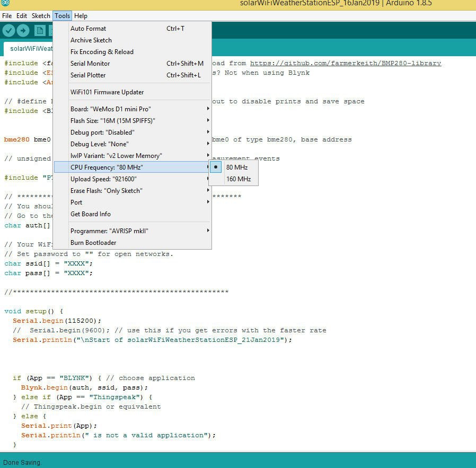Click the "Done Saving." status message
The image size is (476, 468).
(x=22, y=463)
